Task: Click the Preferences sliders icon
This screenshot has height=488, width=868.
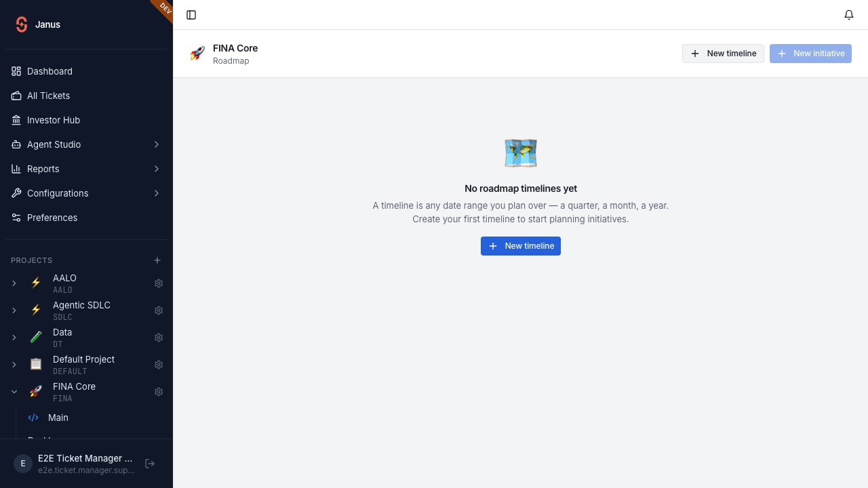Action: tap(16, 218)
